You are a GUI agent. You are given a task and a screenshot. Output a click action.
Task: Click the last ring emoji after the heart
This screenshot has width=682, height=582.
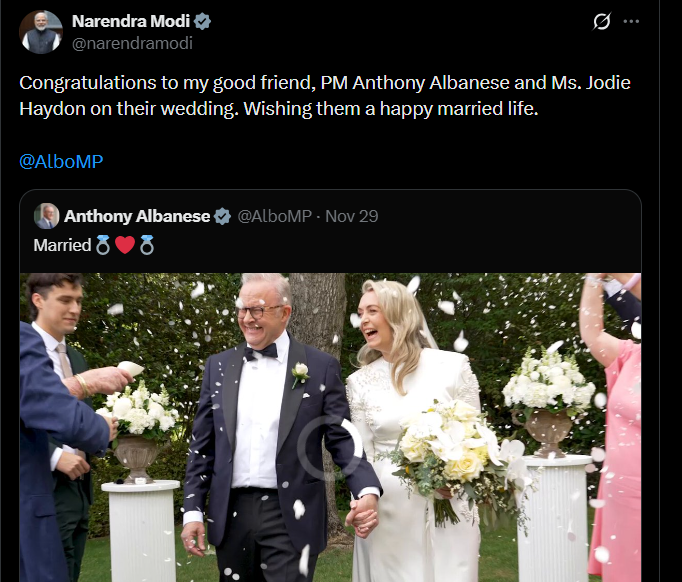[148, 245]
